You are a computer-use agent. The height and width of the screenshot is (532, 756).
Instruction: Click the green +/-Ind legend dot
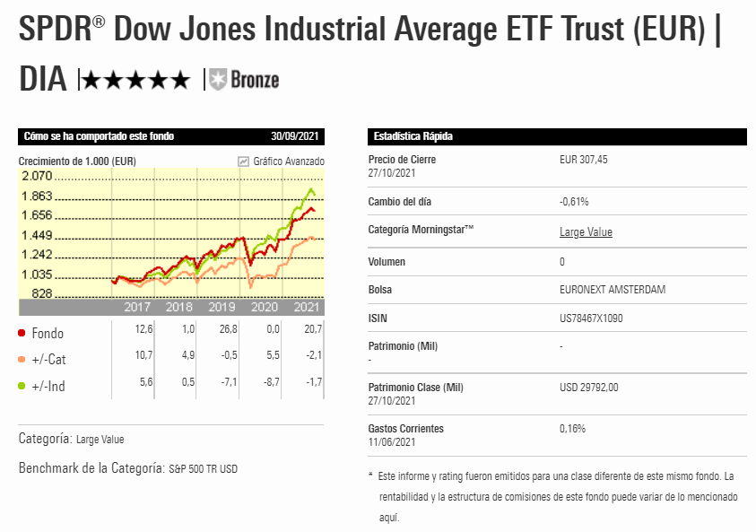22,386
